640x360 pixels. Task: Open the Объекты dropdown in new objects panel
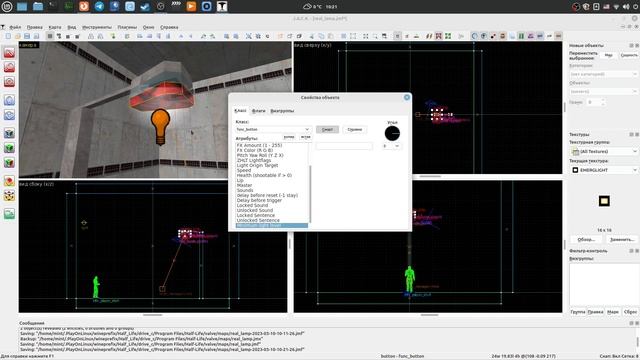point(603,91)
